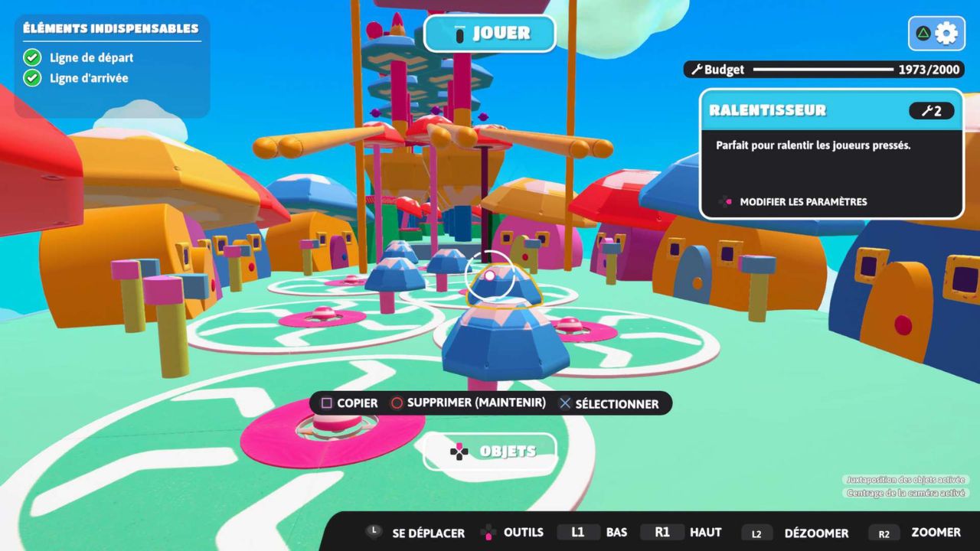Click the circular selection cursor reticle
The image size is (980, 551).
490,275
